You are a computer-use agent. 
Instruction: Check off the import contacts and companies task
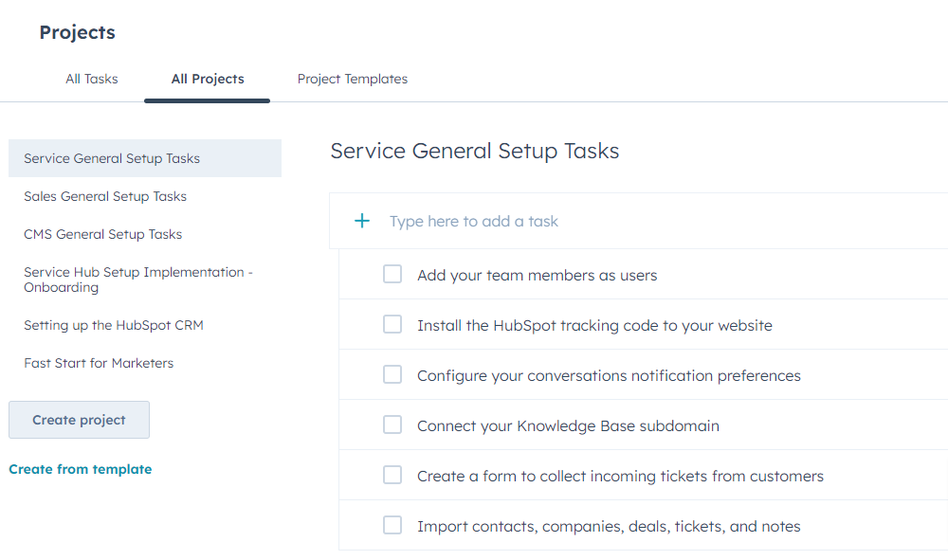pos(392,525)
